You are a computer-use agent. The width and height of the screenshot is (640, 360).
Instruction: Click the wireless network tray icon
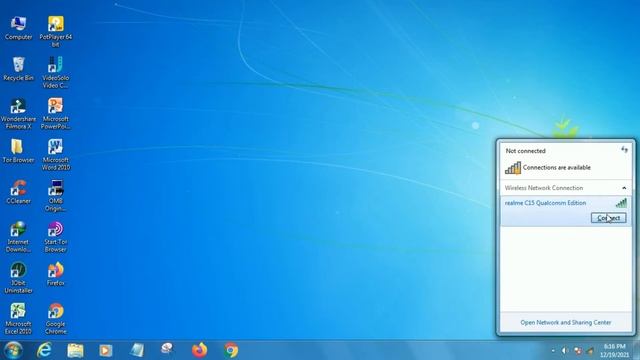tap(590, 351)
